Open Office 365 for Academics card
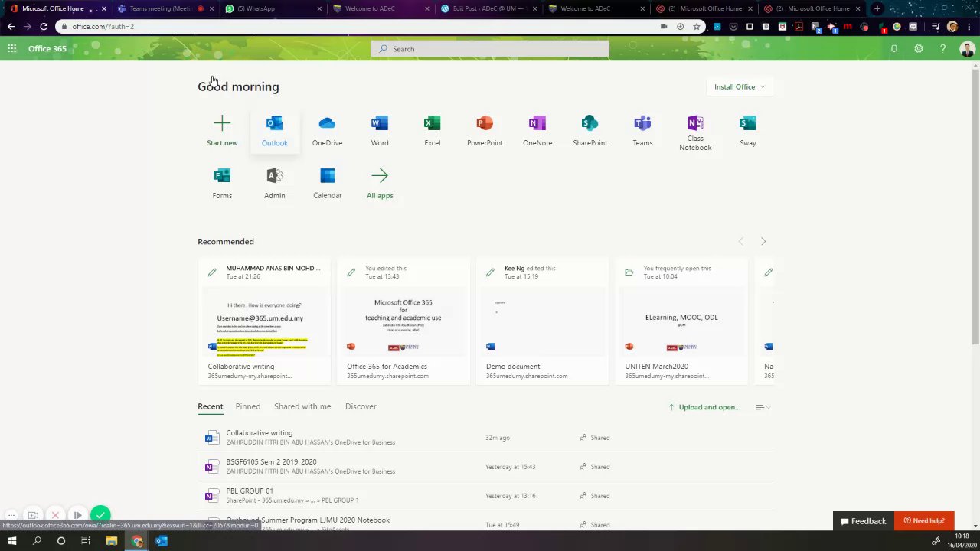This screenshot has width=980, height=551. click(403, 321)
